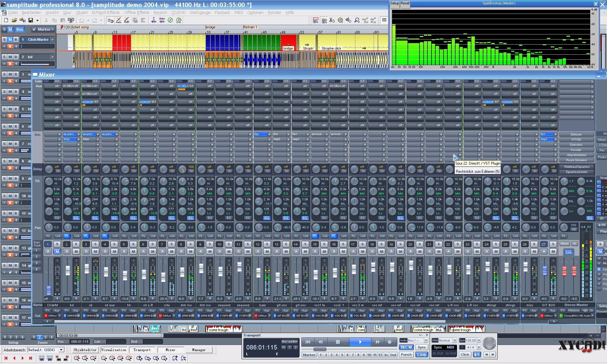Screen dimensions: 607x364
Task: Toggle the stereo master Link button
Action: (x=569, y=252)
